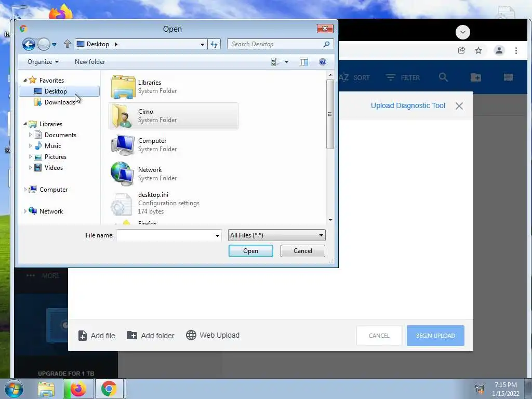Expand Computer in navigation pane
This screenshot has width=532, height=399.
pyautogui.click(x=25, y=190)
